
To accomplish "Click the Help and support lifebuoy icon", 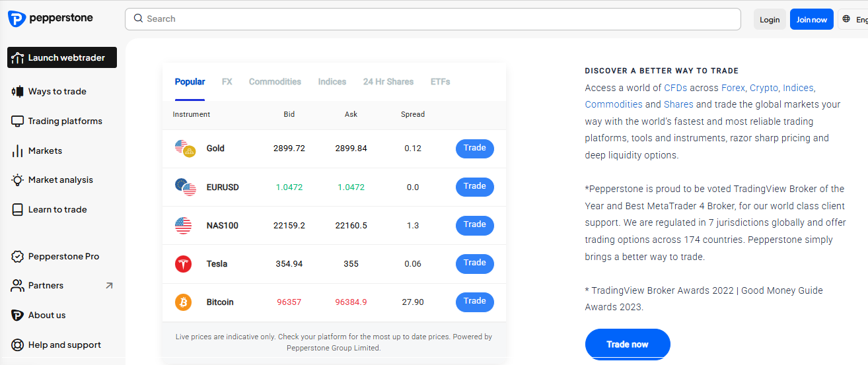I will click(18, 345).
